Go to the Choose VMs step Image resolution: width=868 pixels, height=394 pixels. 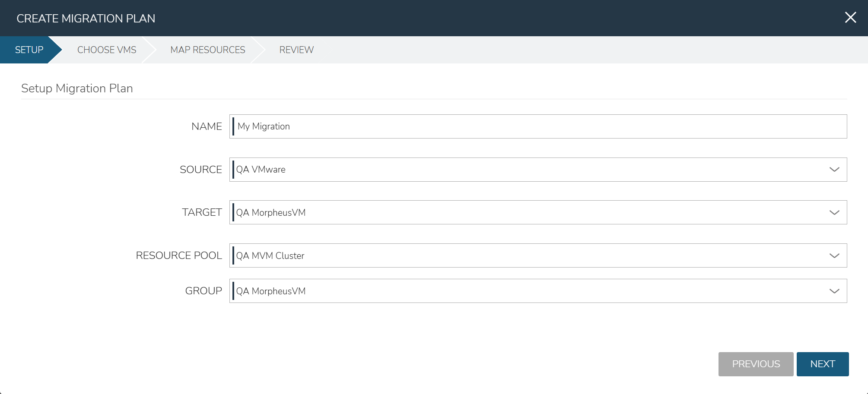click(107, 50)
